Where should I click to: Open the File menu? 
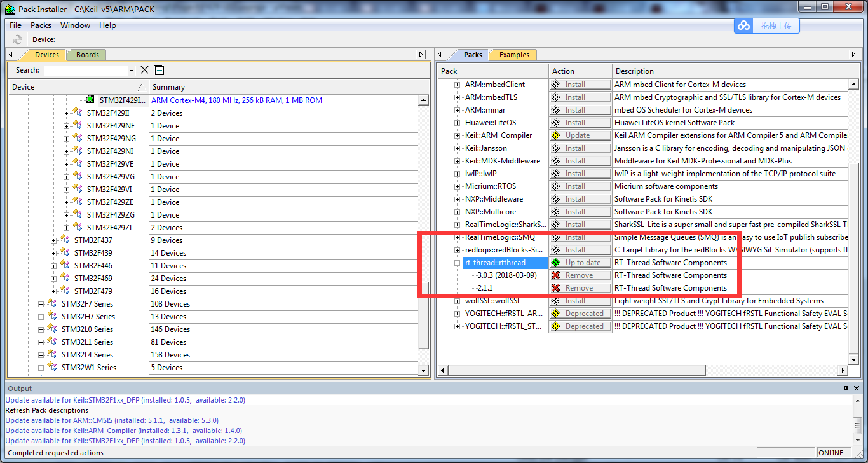15,25
